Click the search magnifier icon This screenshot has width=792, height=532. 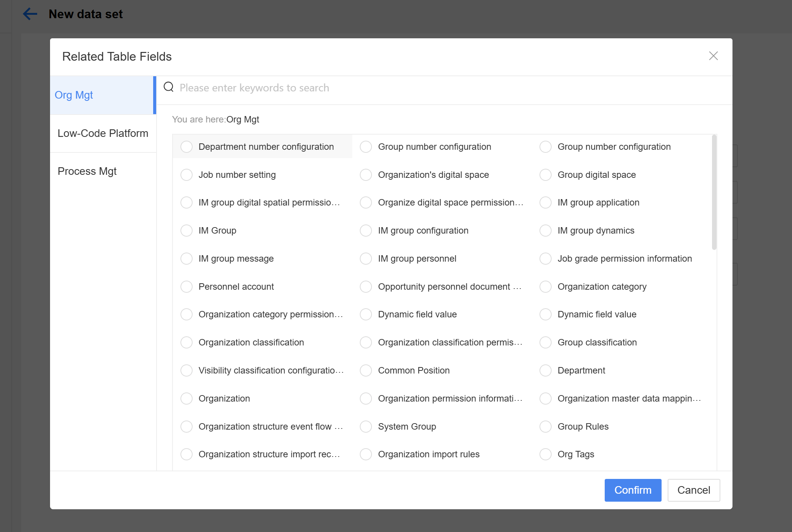169,87
